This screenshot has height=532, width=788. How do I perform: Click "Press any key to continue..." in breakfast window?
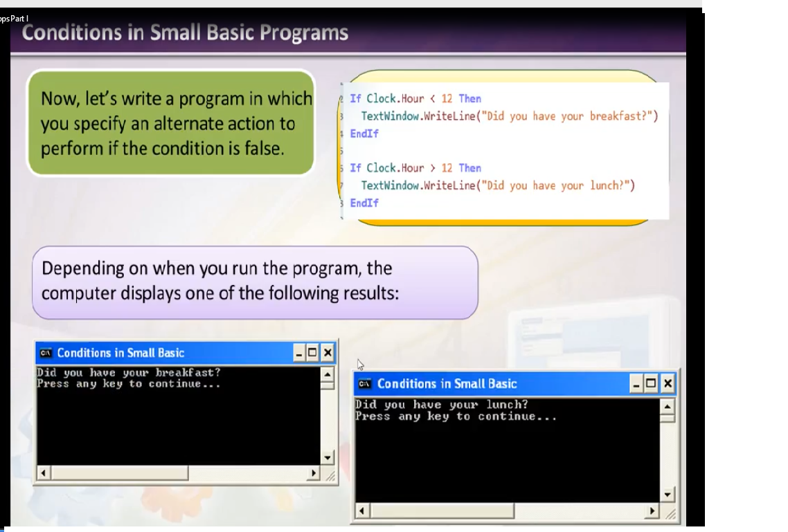(x=129, y=384)
